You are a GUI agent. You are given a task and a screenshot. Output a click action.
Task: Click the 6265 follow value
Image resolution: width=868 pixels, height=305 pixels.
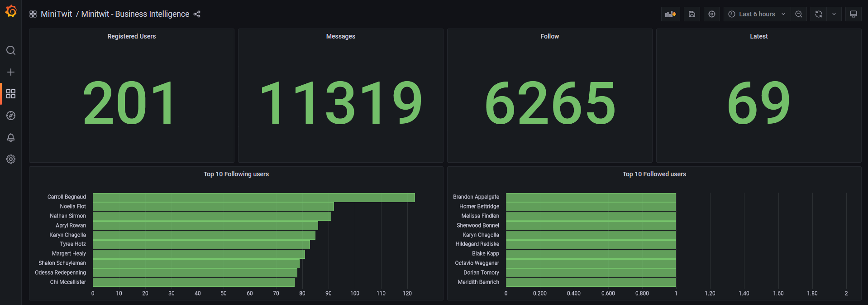(550, 103)
